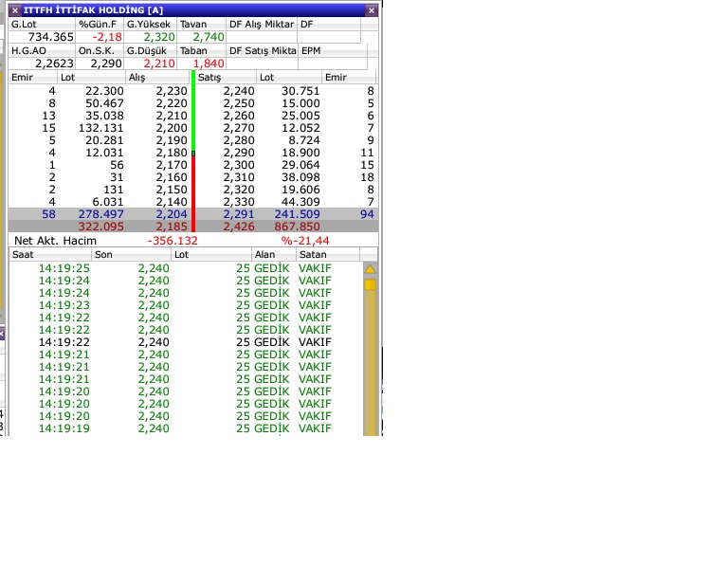Select the G.Lot header cell
The width and height of the screenshot is (728, 582).
42,24
